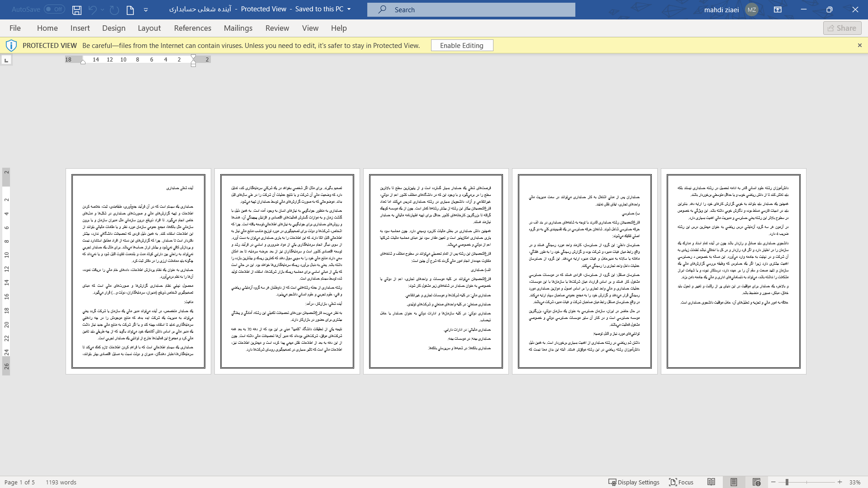Viewport: 868px width, 488px height.
Task: Select page 2 of the document
Action: tap(287, 271)
